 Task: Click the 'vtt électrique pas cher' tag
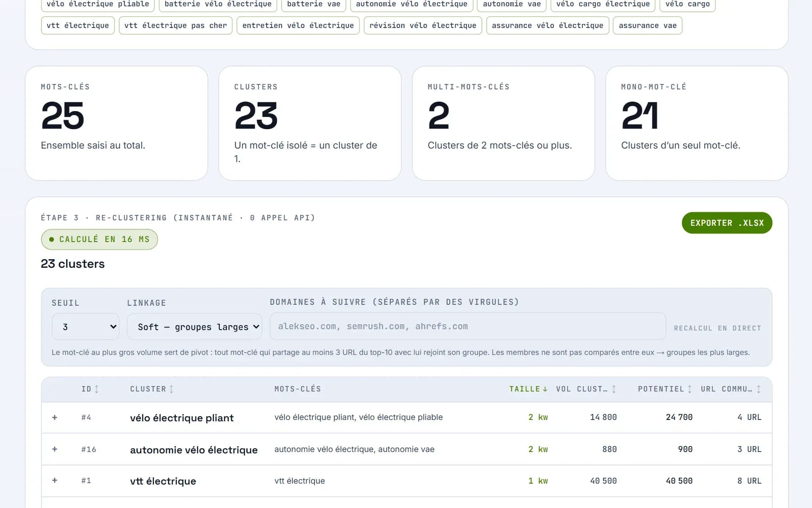tap(175, 25)
